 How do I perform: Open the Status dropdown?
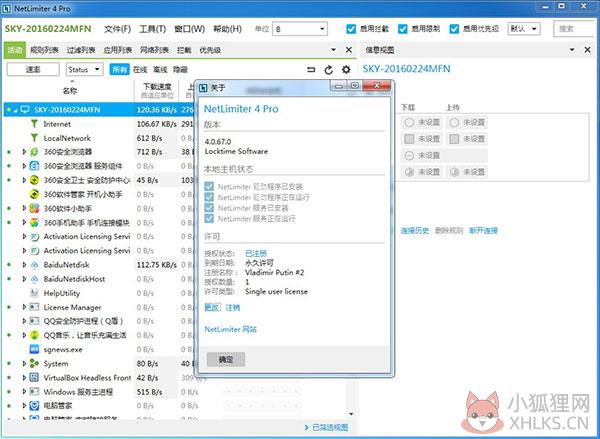(85, 69)
